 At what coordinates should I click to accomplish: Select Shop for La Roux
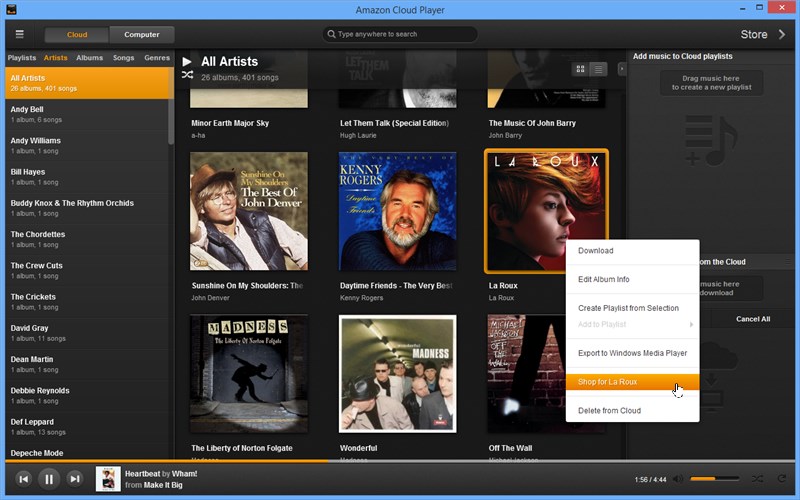tap(632, 382)
